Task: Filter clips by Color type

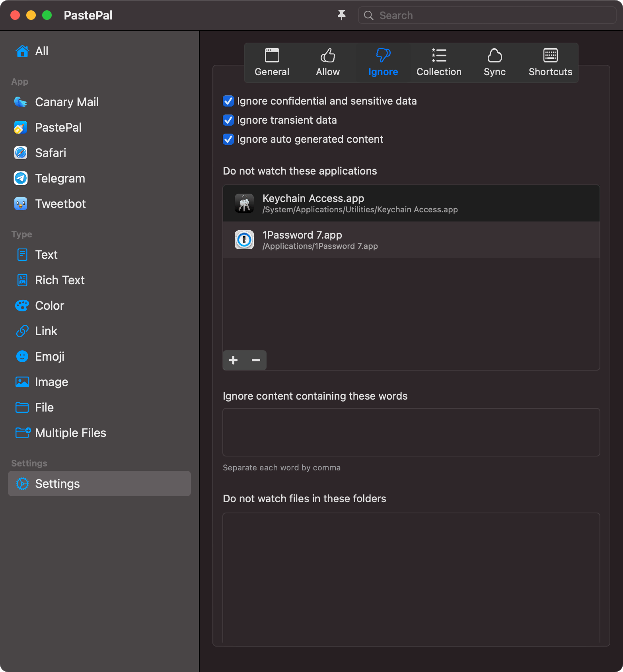Action: pos(99,305)
